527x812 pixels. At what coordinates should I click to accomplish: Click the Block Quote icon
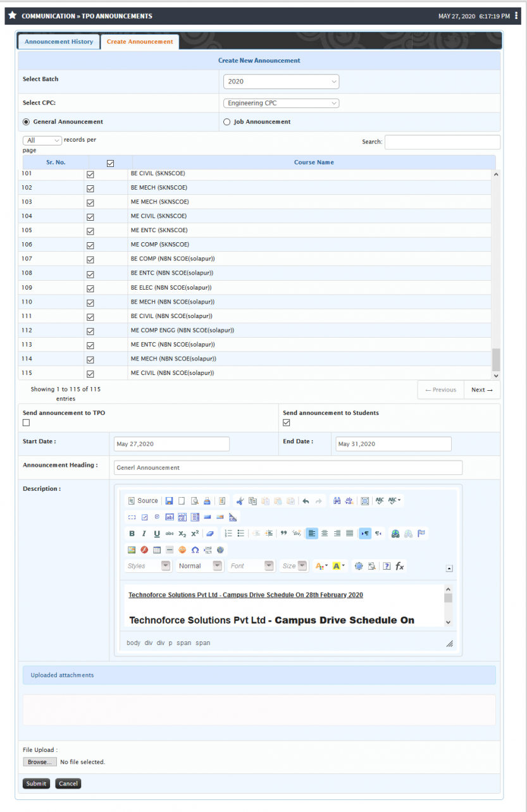click(x=284, y=534)
